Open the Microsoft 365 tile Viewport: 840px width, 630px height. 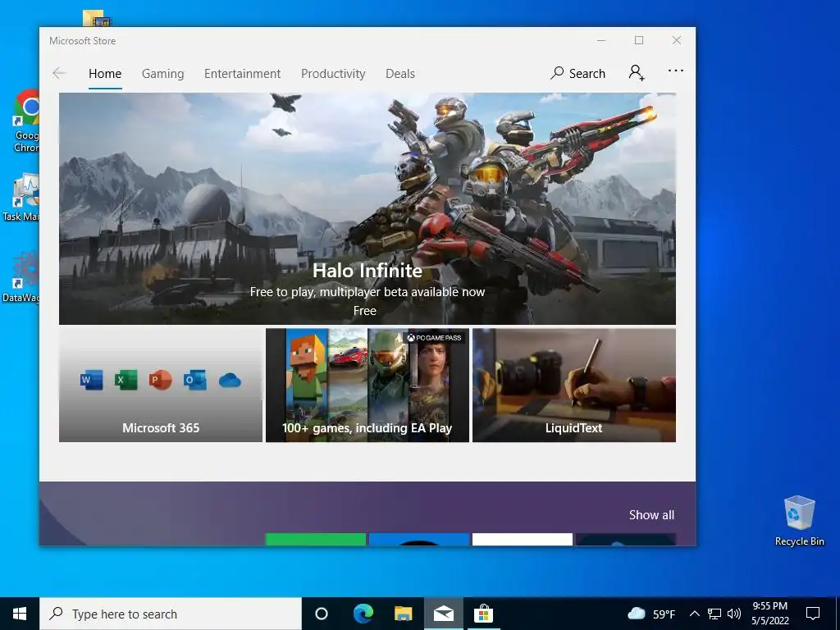point(161,386)
